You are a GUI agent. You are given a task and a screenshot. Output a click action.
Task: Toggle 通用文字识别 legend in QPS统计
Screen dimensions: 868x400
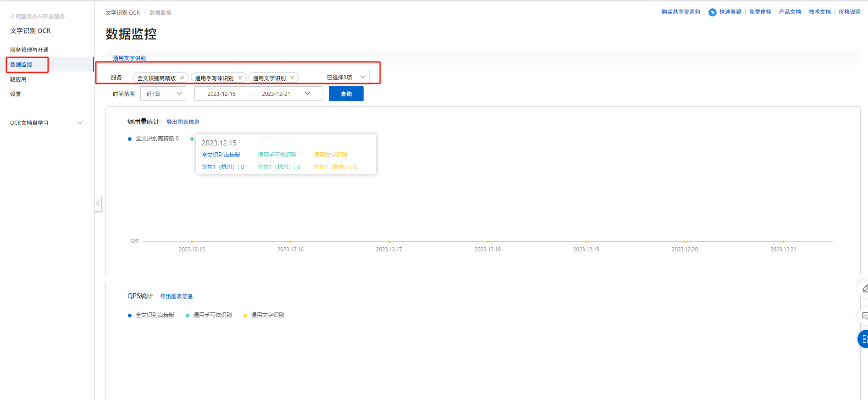point(264,315)
